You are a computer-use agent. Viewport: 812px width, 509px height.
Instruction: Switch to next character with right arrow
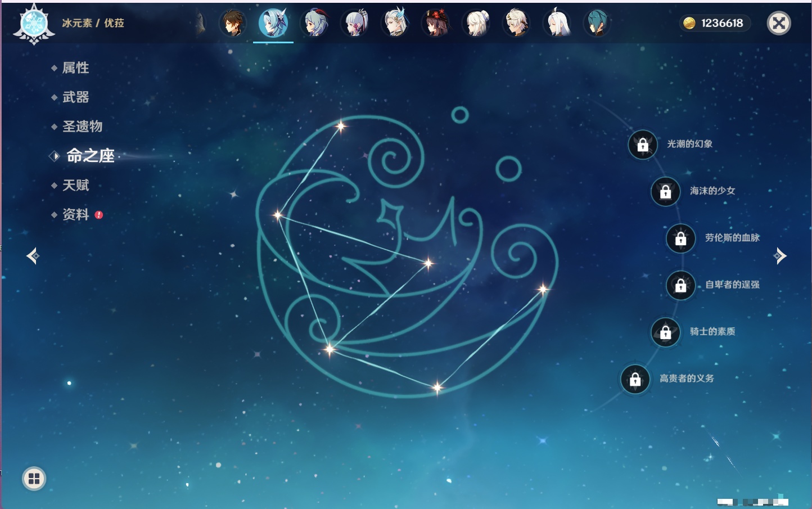(x=779, y=256)
